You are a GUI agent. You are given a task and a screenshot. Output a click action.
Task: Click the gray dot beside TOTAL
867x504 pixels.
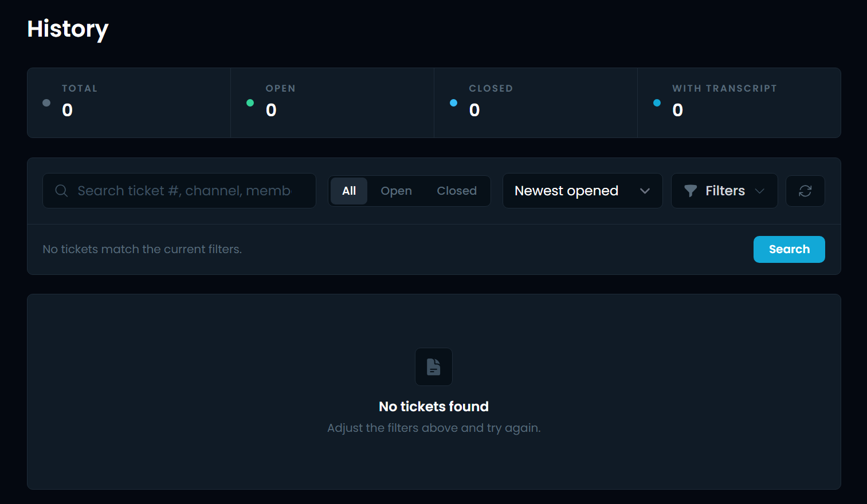(46, 103)
